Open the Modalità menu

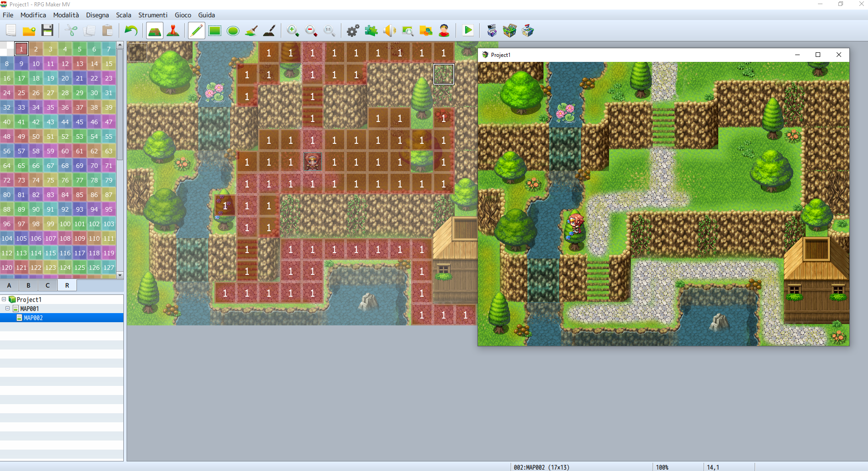tap(66, 15)
